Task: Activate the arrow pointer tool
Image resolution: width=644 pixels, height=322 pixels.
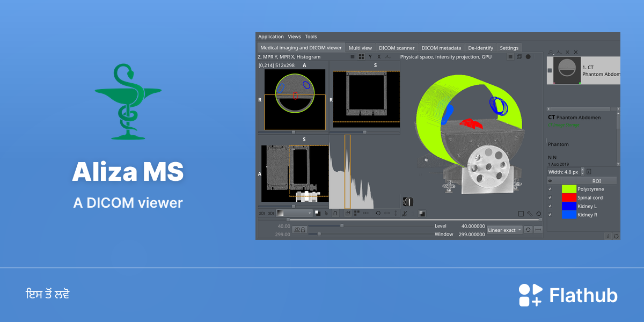Action: pos(326,213)
